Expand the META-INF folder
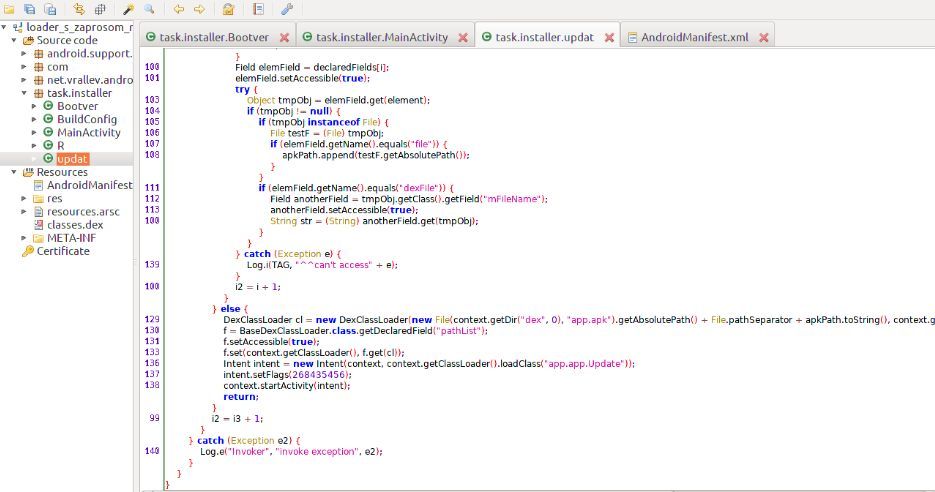Image resolution: width=935 pixels, height=492 pixels. point(24,238)
